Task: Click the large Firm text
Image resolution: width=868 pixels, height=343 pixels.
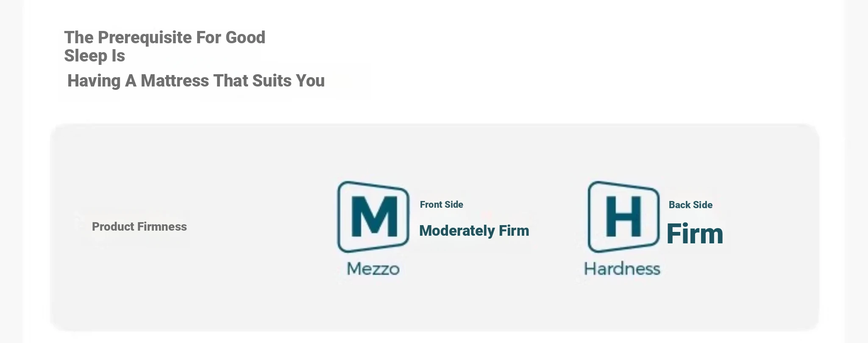Action: coord(695,234)
